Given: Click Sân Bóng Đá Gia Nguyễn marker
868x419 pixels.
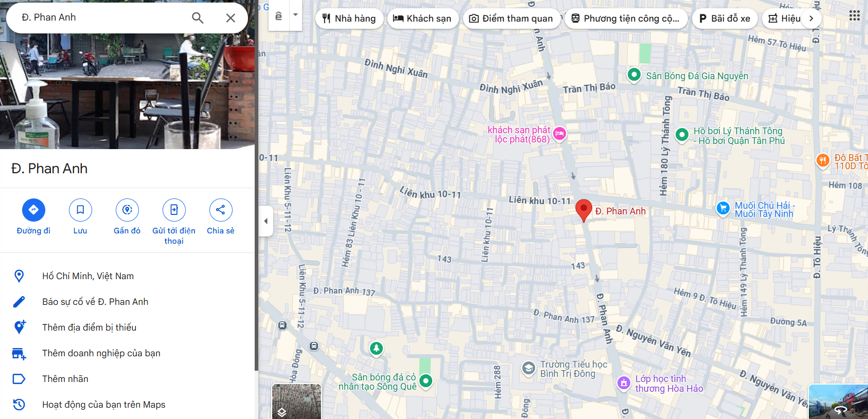Looking at the screenshot, I should (x=634, y=75).
